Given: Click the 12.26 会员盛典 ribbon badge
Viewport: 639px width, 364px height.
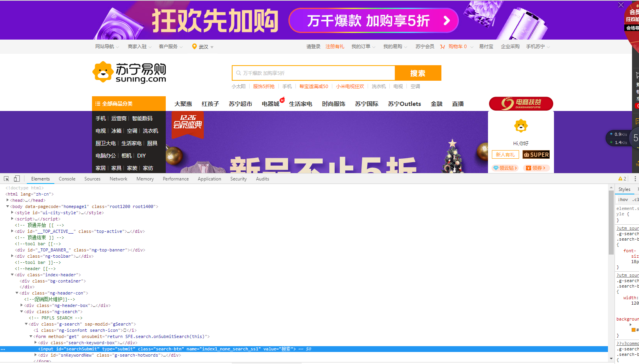Looking at the screenshot, I should [188, 125].
